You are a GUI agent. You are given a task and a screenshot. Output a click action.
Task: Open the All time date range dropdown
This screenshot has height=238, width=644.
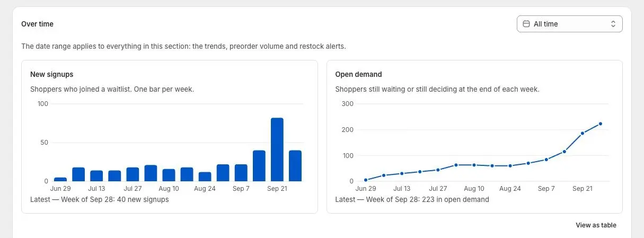tap(569, 24)
